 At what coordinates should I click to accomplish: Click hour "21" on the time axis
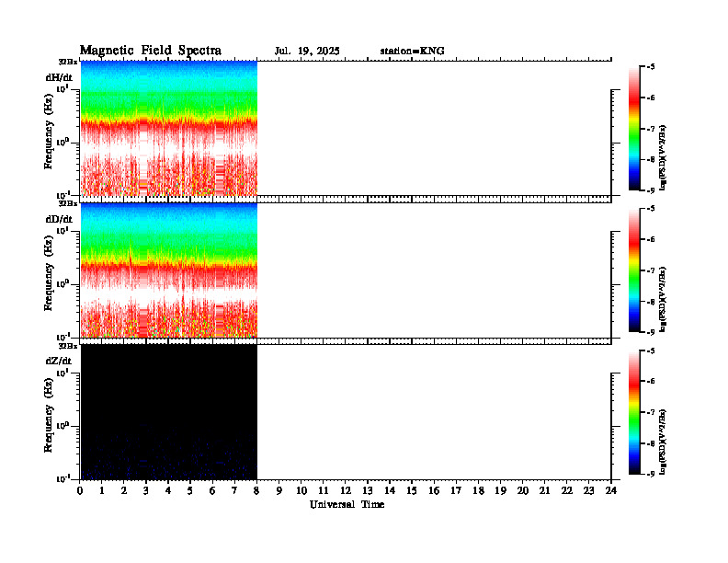tap(544, 491)
